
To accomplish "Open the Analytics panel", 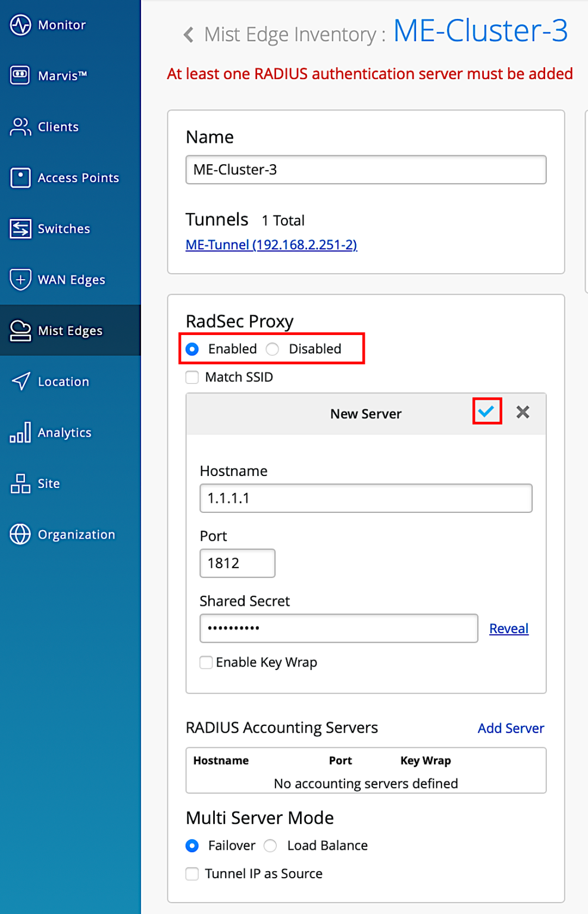I will [x=64, y=433].
